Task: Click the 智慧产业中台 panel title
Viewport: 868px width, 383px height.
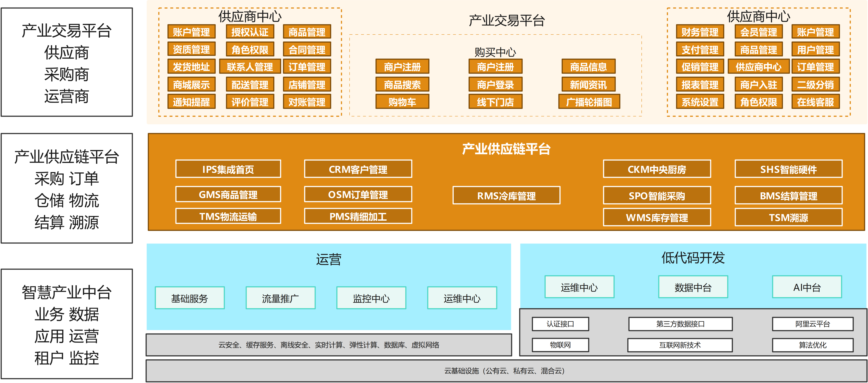Action: coord(67,292)
